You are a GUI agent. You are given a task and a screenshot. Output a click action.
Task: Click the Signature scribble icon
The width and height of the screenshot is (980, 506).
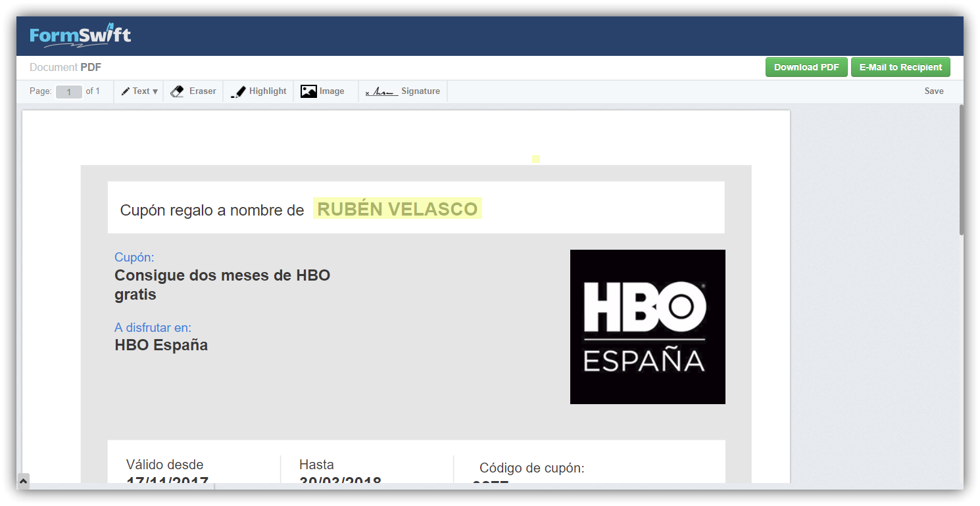pos(381,92)
